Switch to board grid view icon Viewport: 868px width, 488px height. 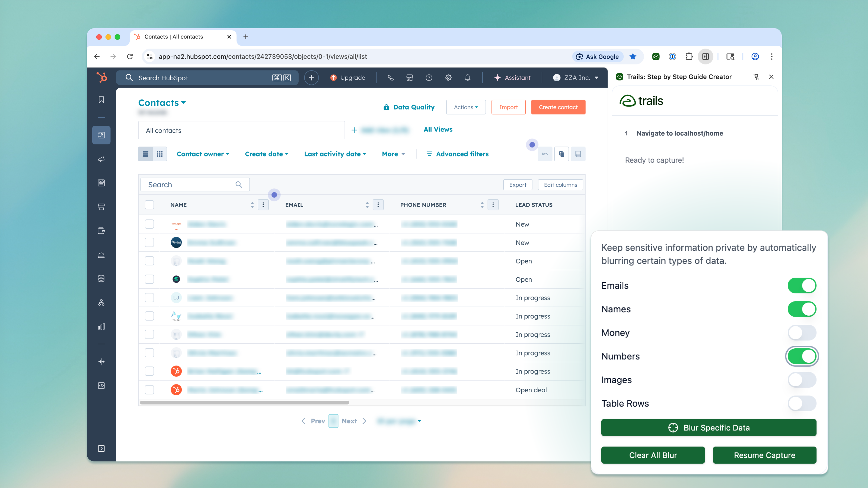tap(160, 154)
